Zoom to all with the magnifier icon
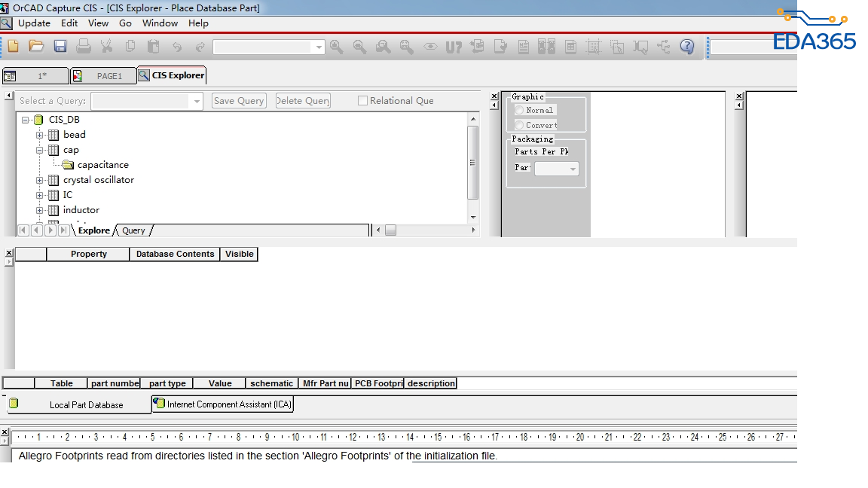 (x=407, y=47)
